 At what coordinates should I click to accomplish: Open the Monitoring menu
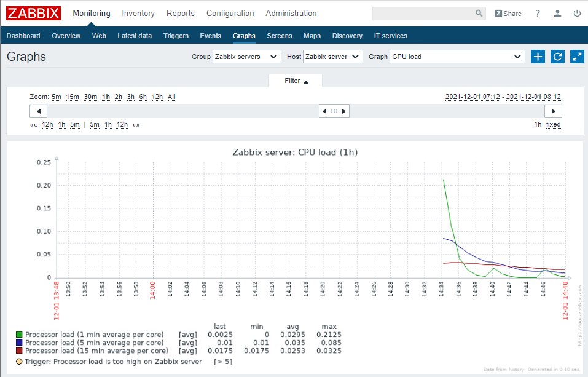tap(92, 13)
